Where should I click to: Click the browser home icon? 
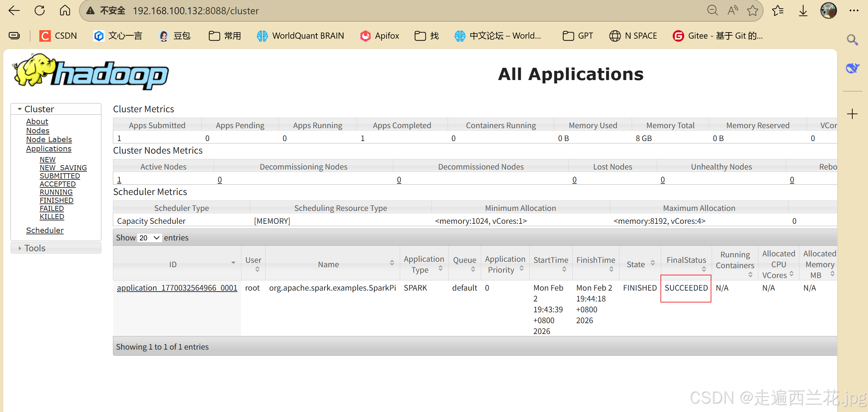click(65, 11)
